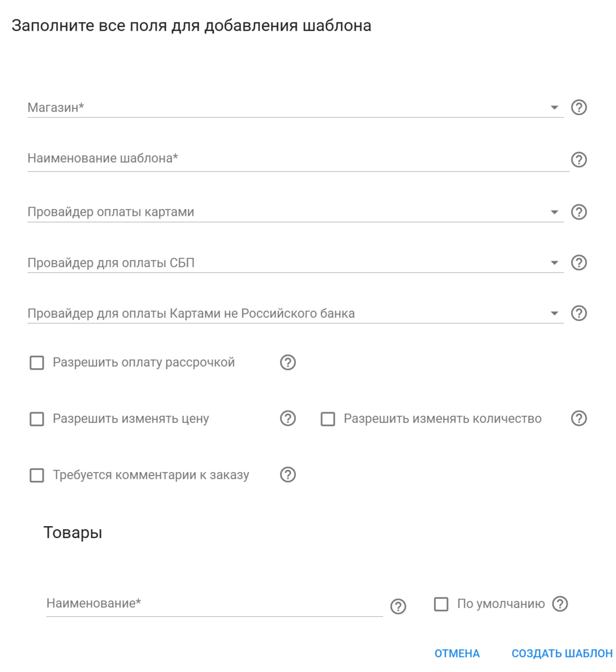The height and width of the screenshot is (672, 616).
Task: Open Провайдер оплаты картами dropdown
Action: click(295, 212)
